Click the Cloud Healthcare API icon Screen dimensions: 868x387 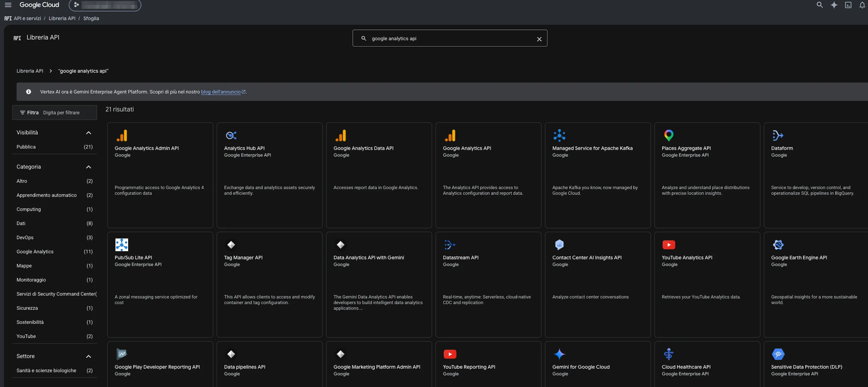pos(669,354)
